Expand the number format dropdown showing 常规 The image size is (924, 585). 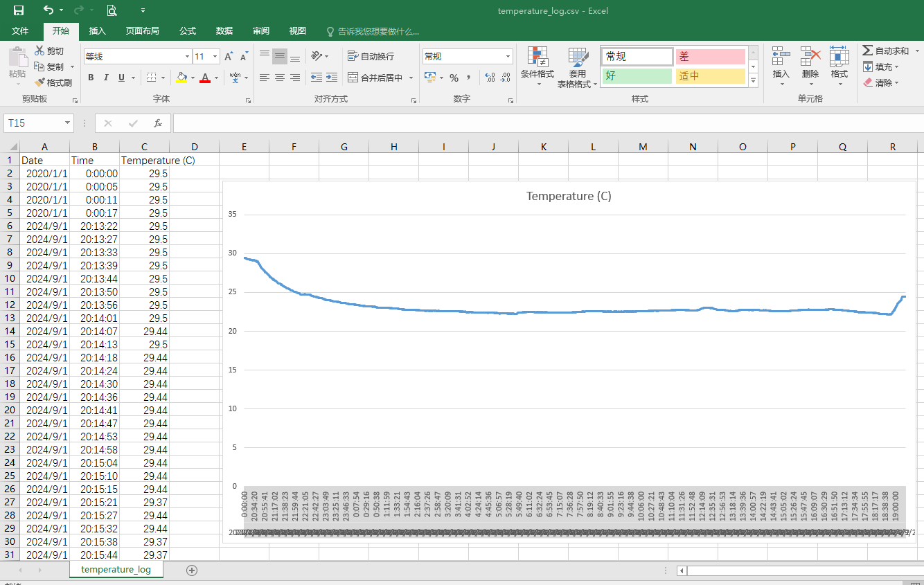(508, 57)
